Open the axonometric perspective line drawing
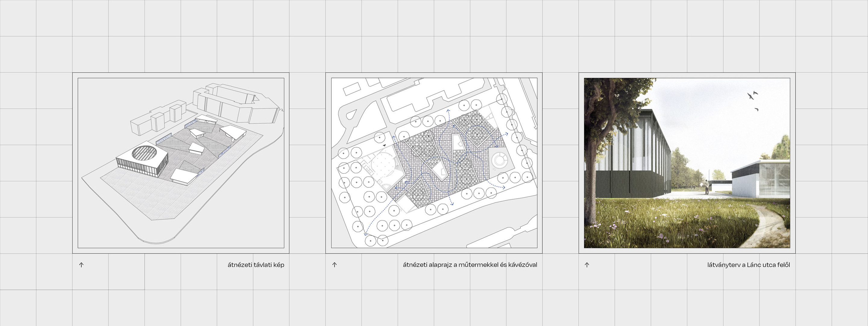 point(181,163)
